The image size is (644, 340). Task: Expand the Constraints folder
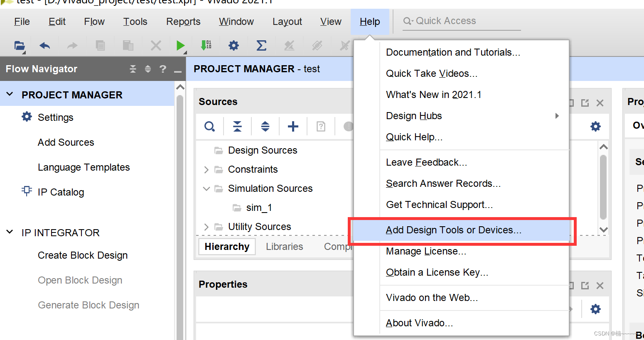click(x=206, y=169)
